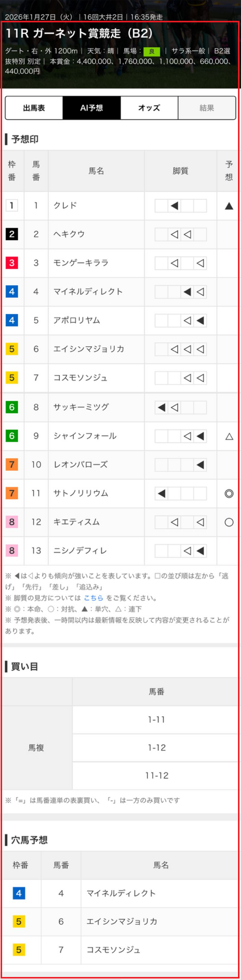Image resolution: width=241 pixels, height=980 pixels.
Task: Click the orange frame 7 icon for サトノリリウム
Action: [12, 493]
